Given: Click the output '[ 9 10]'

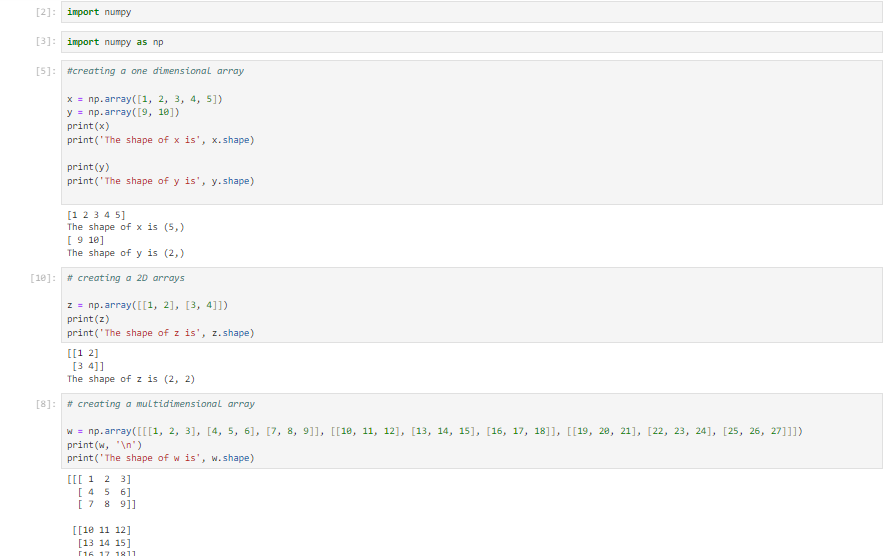Looking at the screenshot, I should pos(85,240).
